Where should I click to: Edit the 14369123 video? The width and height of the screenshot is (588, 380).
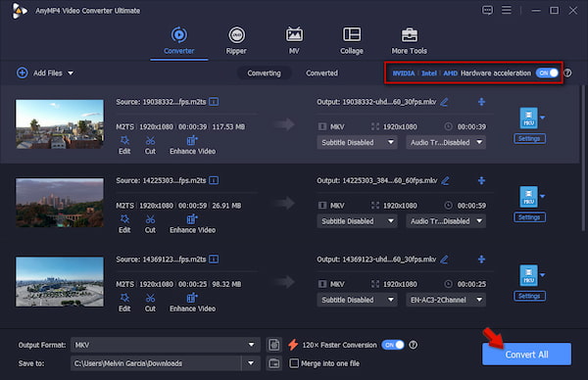click(124, 303)
